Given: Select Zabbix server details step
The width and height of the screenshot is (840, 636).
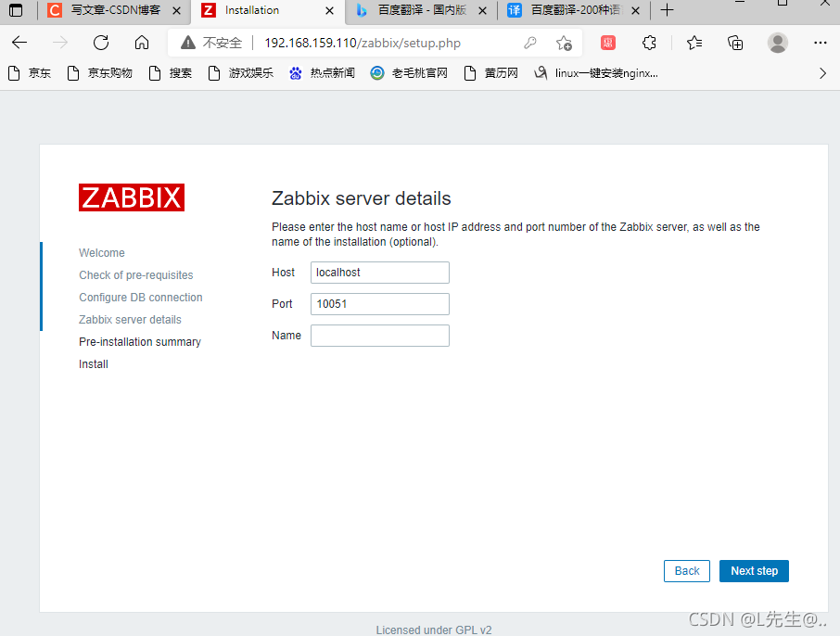Looking at the screenshot, I should coord(130,320).
